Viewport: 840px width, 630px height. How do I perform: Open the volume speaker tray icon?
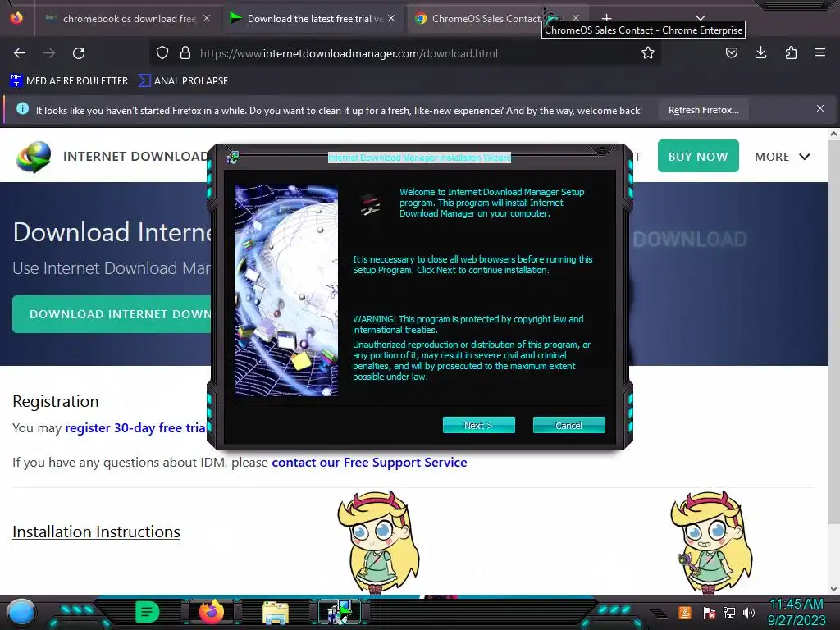(748, 612)
